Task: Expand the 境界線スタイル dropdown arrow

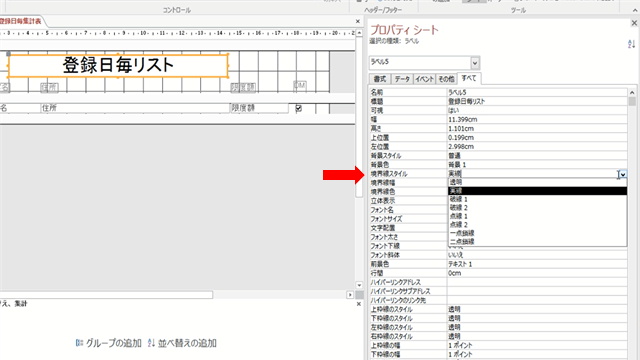Action: click(x=622, y=175)
